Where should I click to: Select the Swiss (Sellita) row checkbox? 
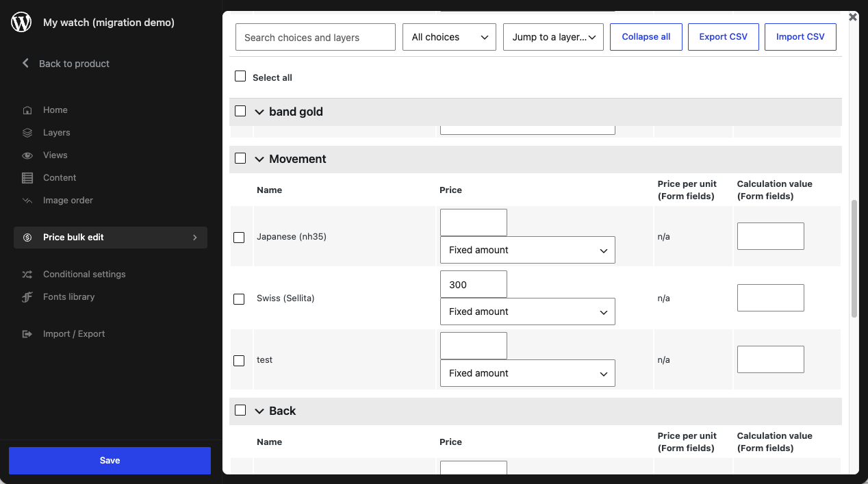tap(239, 299)
